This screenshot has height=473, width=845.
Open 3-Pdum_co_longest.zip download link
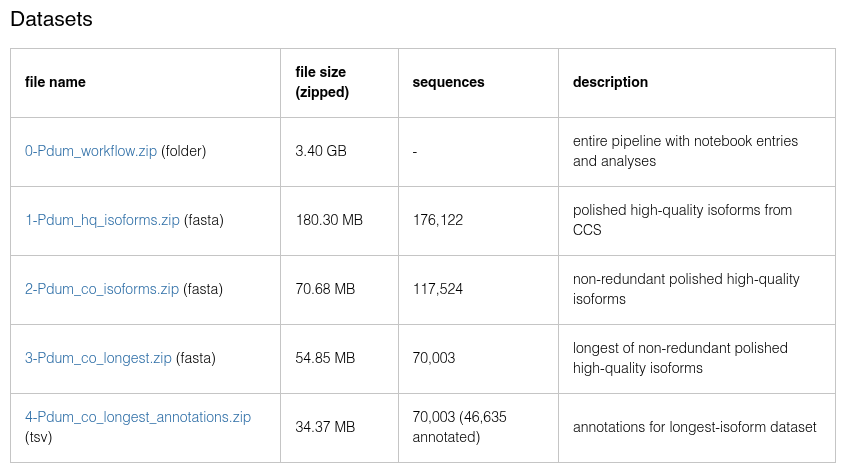[x=98, y=358]
